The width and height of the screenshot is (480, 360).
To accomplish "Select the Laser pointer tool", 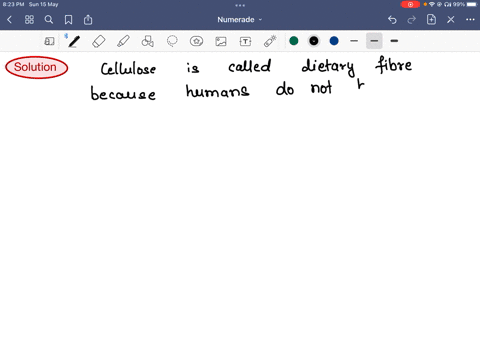I will point(270,41).
